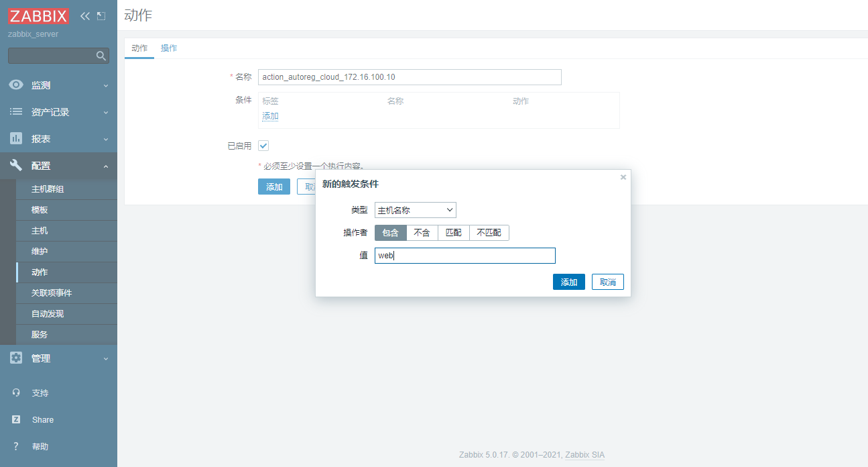Image resolution: width=868 pixels, height=467 pixels.
Task: Select the 匹配 operator option
Action: pyautogui.click(x=453, y=233)
